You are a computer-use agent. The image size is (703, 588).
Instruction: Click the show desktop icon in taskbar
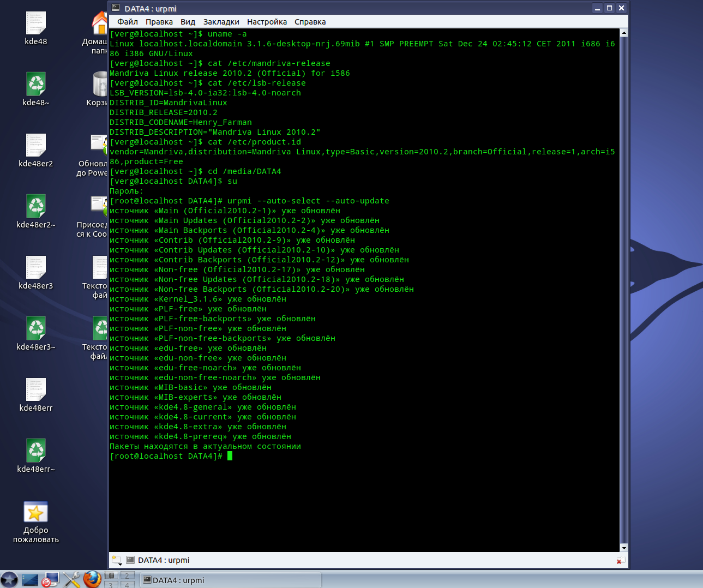29,580
